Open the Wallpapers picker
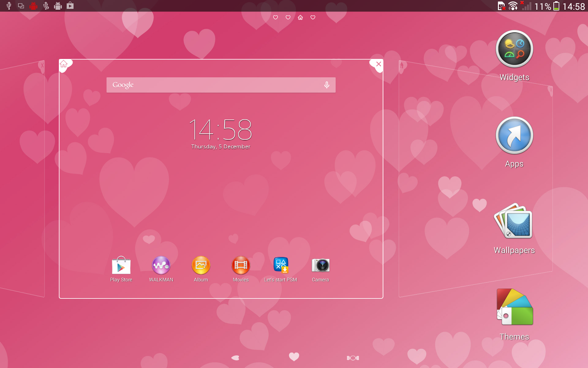The height and width of the screenshot is (368, 588). coord(514,221)
